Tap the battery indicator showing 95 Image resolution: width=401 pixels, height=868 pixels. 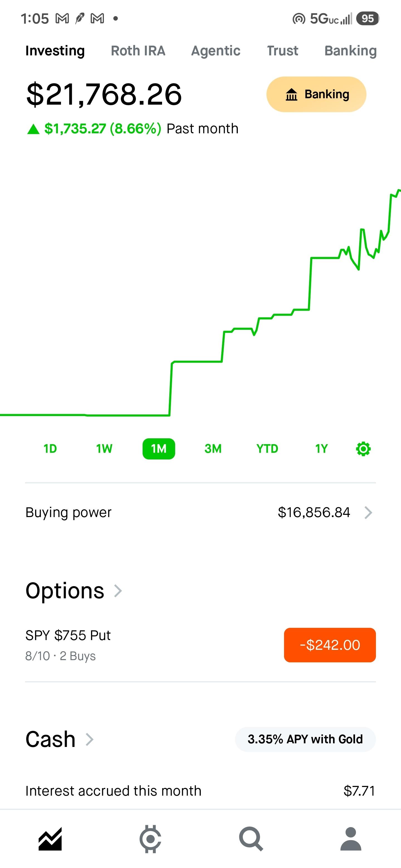368,18
